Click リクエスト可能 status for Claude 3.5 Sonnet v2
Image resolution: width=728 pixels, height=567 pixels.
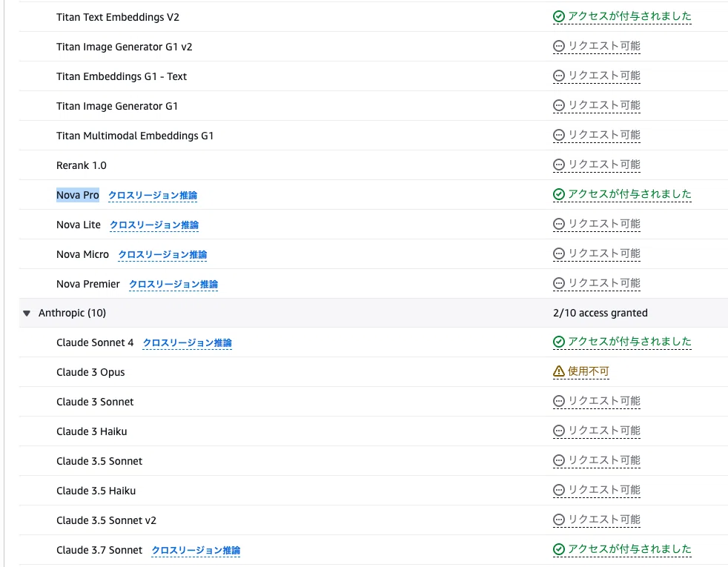pos(604,520)
